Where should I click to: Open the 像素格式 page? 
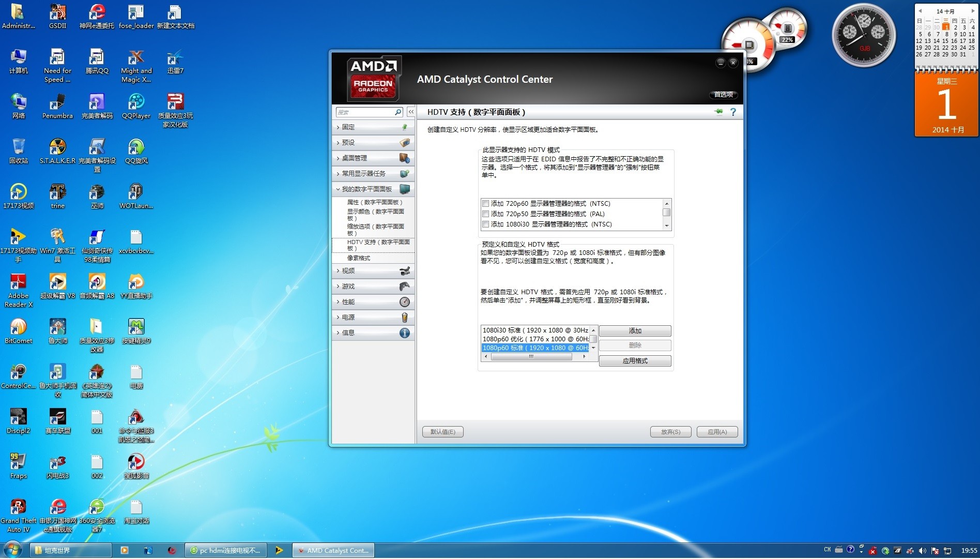click(359, 258)
